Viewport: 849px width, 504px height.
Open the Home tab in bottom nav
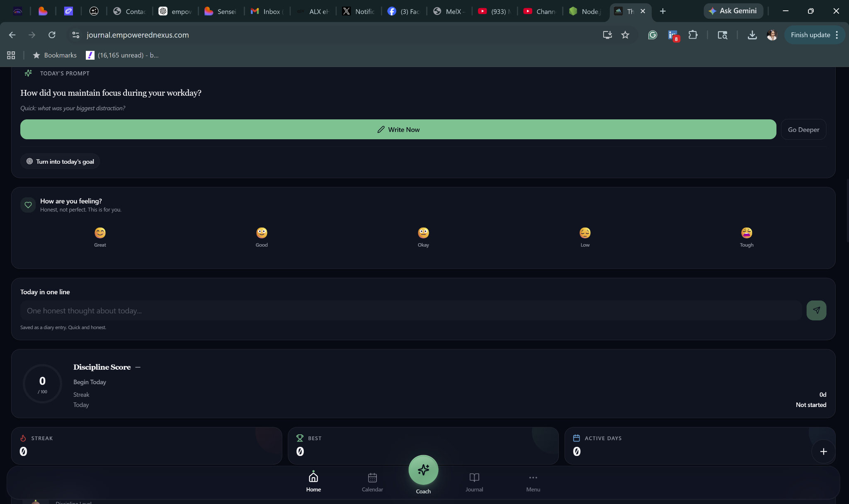click(x=313, y=481)
